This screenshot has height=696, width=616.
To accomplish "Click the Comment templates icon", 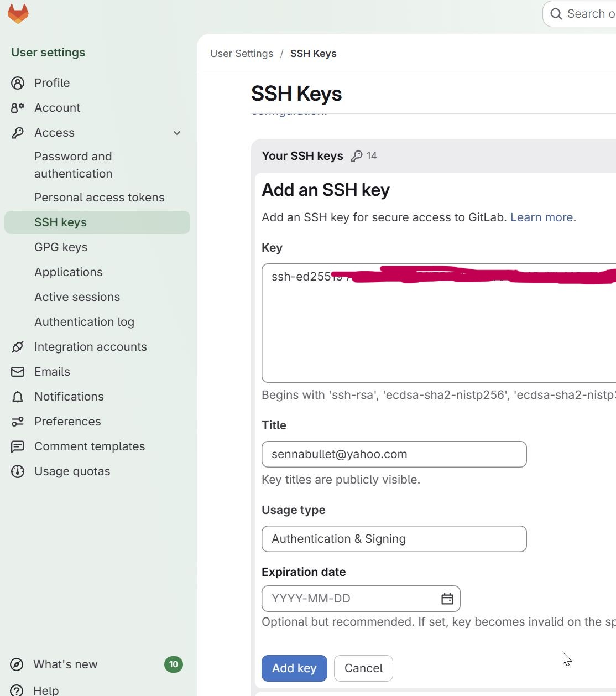I will pos(18,446).
